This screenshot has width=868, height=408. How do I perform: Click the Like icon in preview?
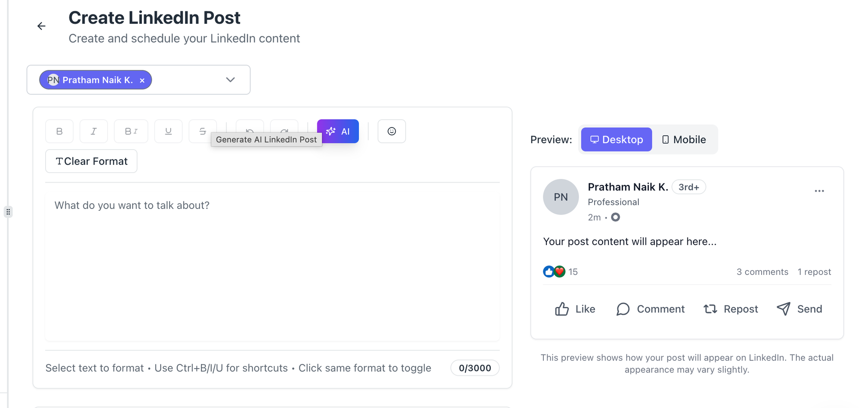(x=562, y=309)
